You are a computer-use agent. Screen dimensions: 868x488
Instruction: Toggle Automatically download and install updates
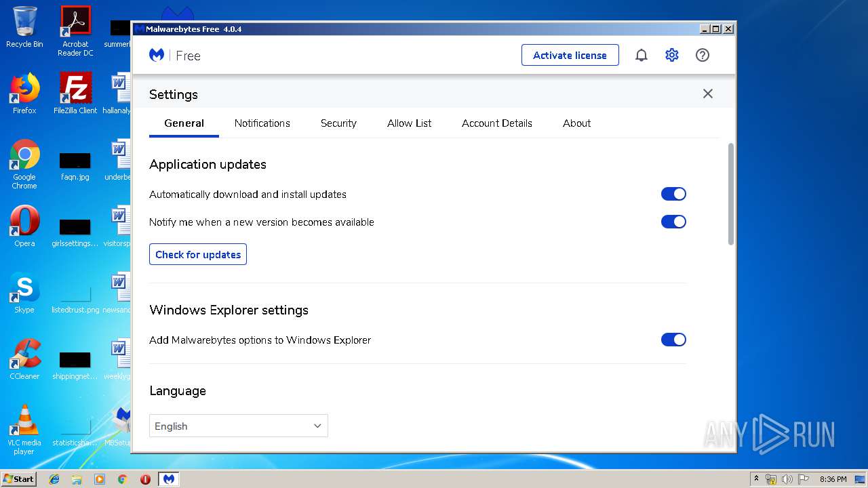[x=673, y=195]
